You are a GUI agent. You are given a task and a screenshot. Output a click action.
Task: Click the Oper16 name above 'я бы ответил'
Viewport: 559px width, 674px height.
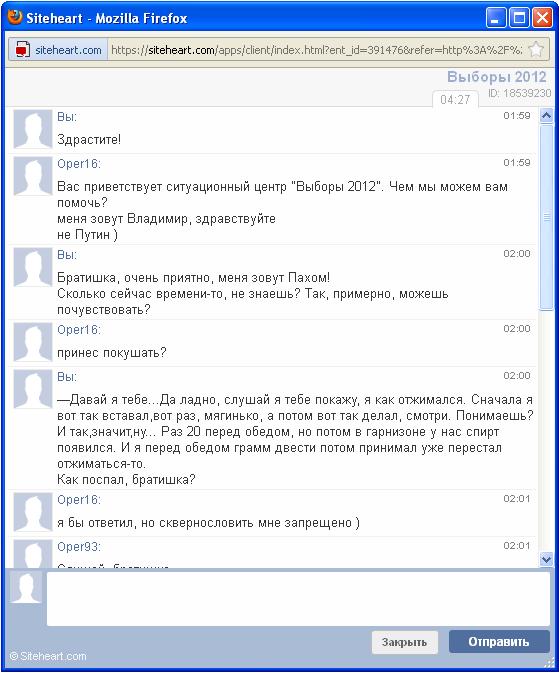[79, 500]
